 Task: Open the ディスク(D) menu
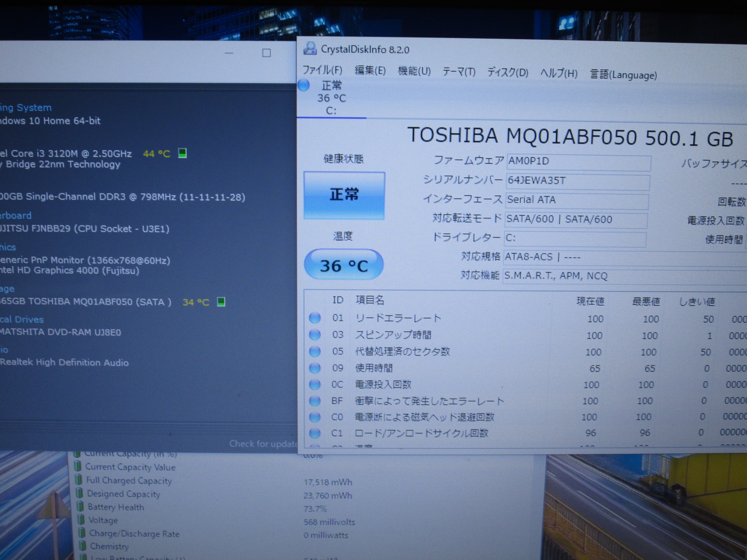tap(507, 73)
